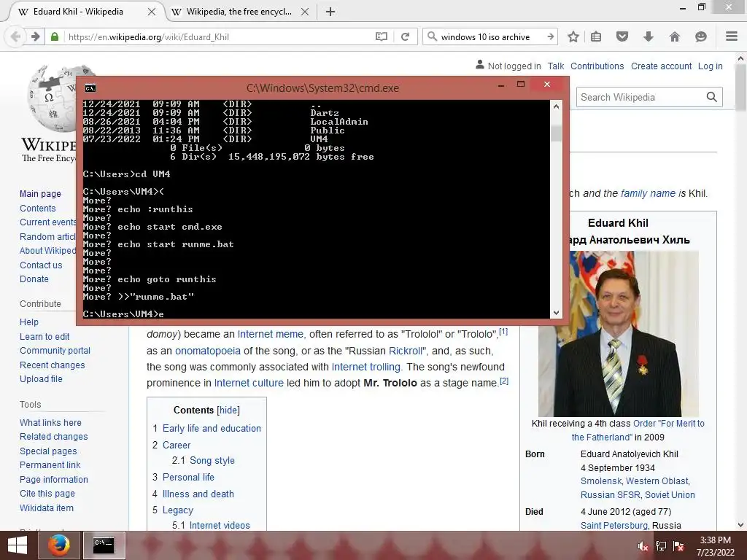Collapse contents with the hide toggle
Image resolution: width=747 pixels, height=560 pixels.
coord(228,411)
